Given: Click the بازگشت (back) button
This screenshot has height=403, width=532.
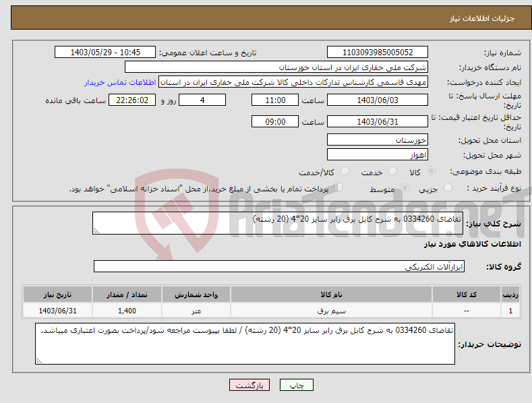Looking at the screenshot, I should click(x=249, y=385).
